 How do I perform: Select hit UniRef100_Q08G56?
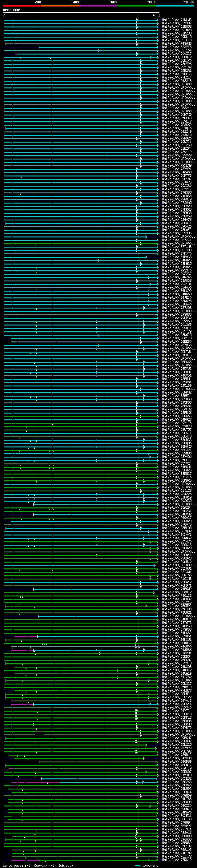[x=177, y=416]
